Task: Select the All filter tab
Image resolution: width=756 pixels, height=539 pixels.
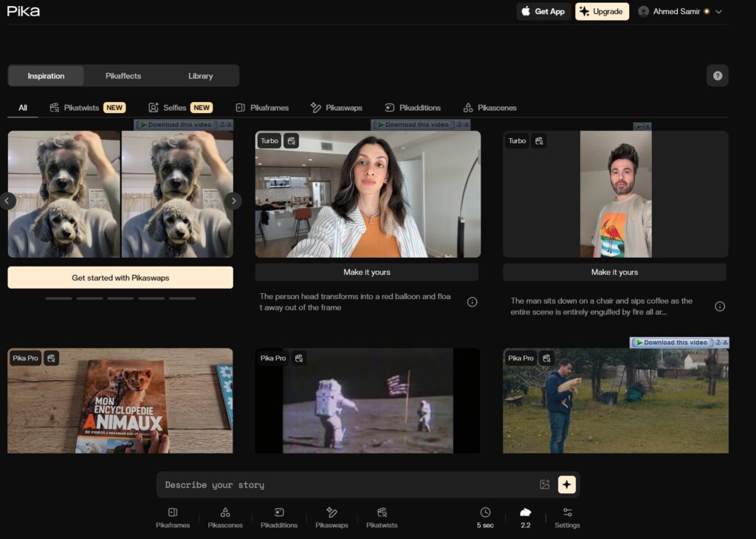Action: 23,108
